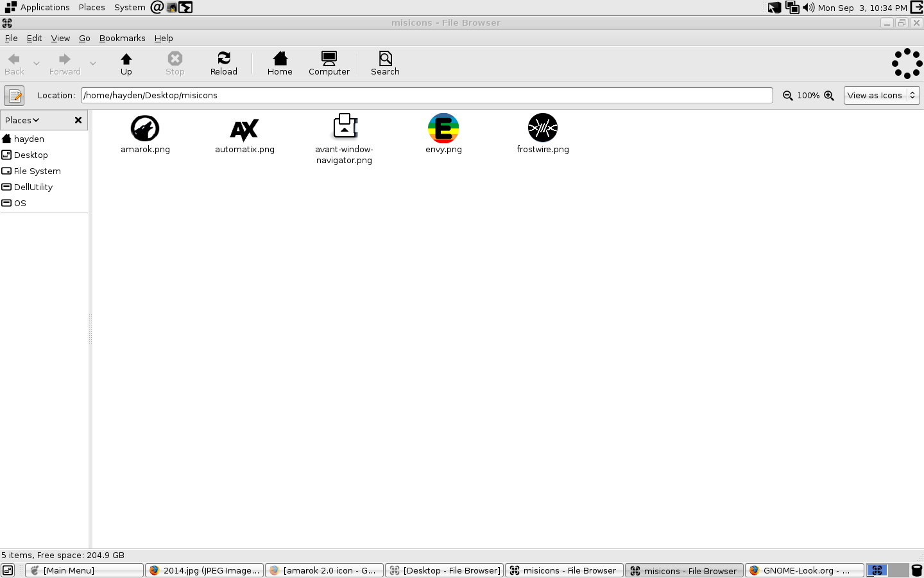Open the Go menu

(84, 38)
